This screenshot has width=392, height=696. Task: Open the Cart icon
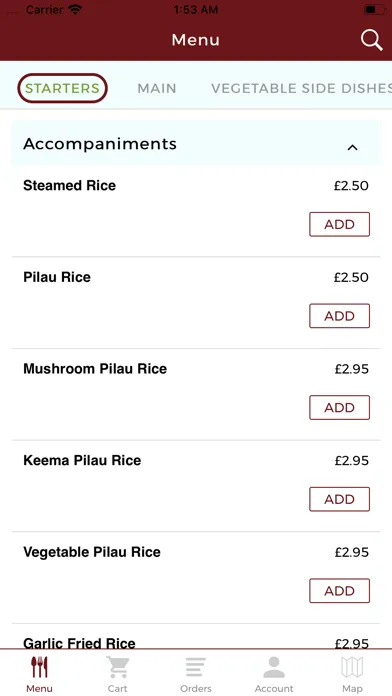pos(118,667)
